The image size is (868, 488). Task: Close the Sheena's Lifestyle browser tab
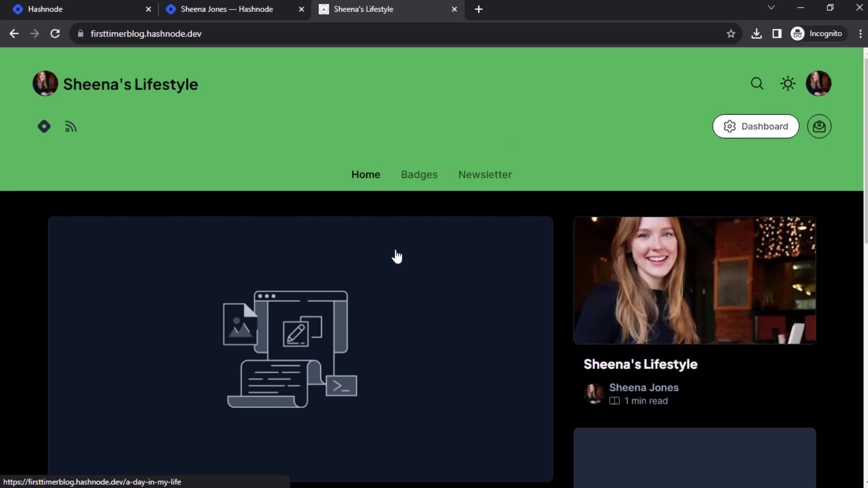[454, 9]
